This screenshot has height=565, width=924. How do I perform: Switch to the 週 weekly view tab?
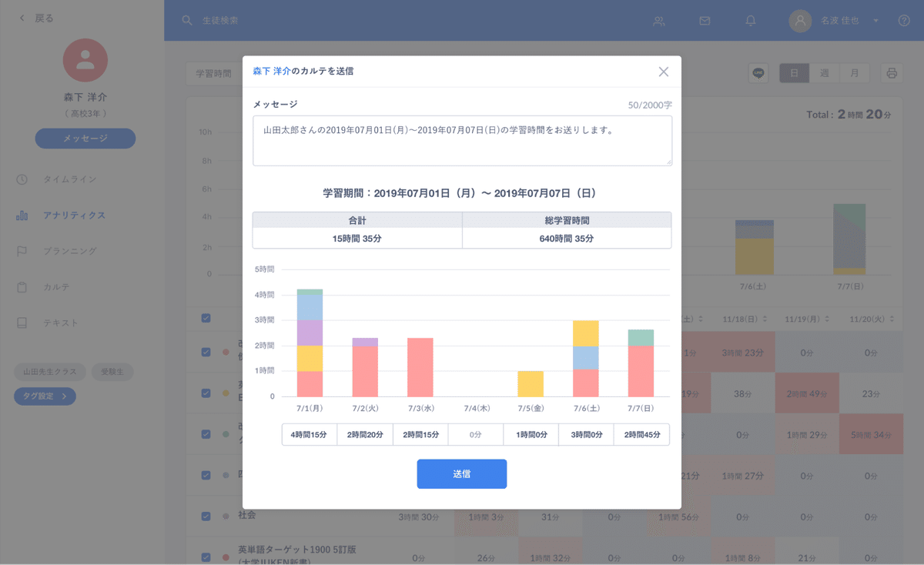point(825,72)
